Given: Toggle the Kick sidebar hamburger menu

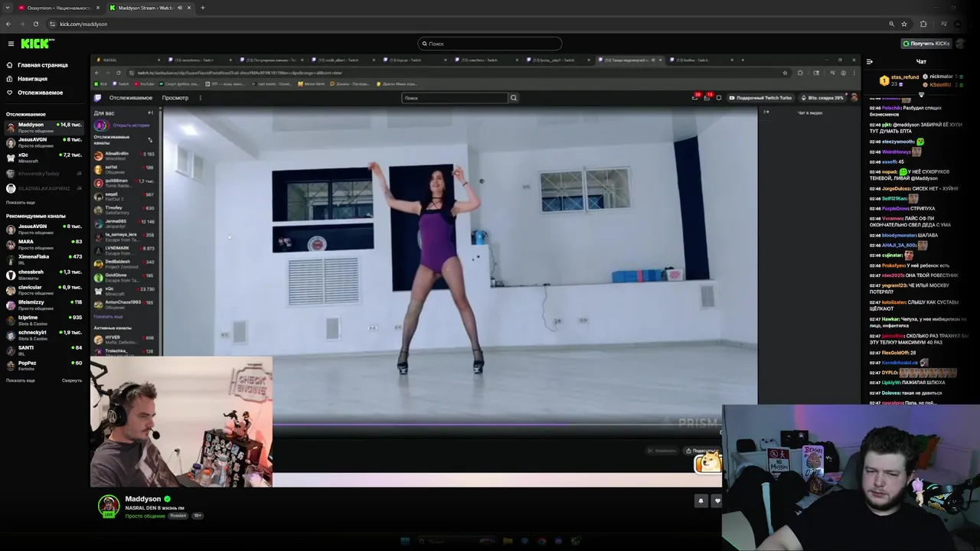Looking at the screenshot, I should tap(11, 44).
